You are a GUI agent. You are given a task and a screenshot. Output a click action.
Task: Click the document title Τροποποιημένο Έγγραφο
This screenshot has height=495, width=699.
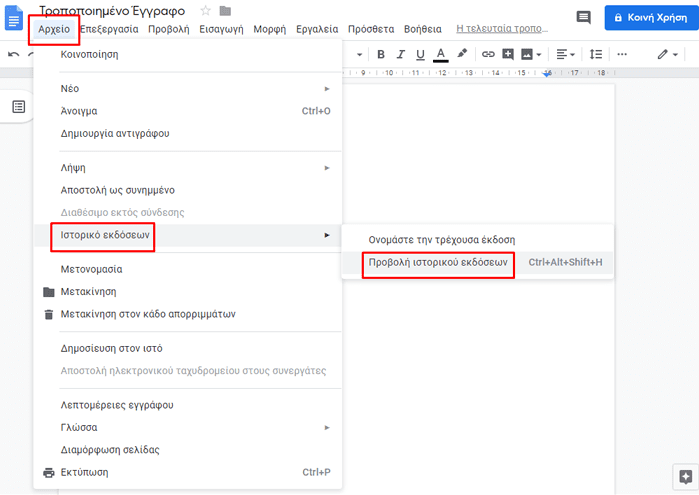(112, 11)
